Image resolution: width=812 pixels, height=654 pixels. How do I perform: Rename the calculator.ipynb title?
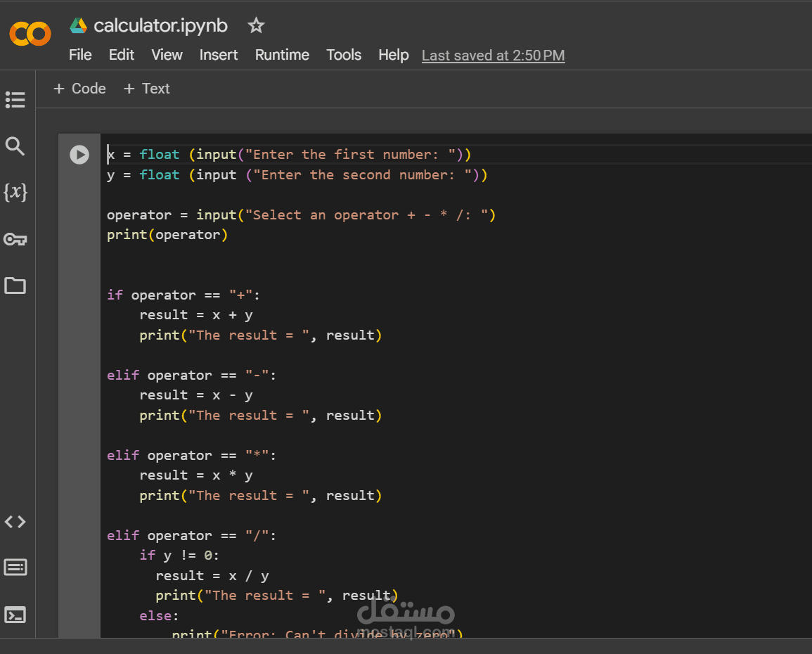point(160,25)
